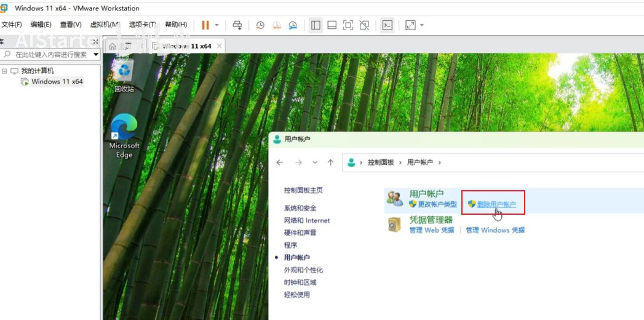Collapse the 我的计算机 tree node
This screenshot has width=644, height=320.
(4, 71)
